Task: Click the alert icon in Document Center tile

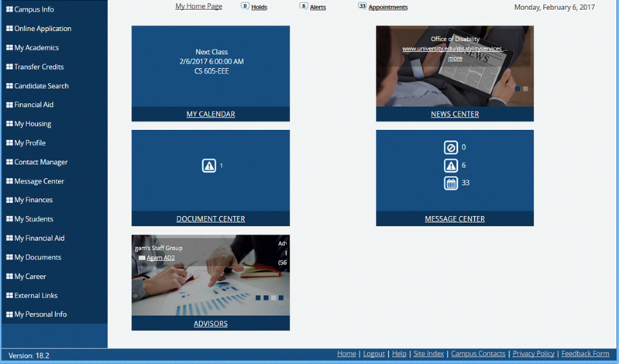Action: pyautogui.click(x=208, y=165)
